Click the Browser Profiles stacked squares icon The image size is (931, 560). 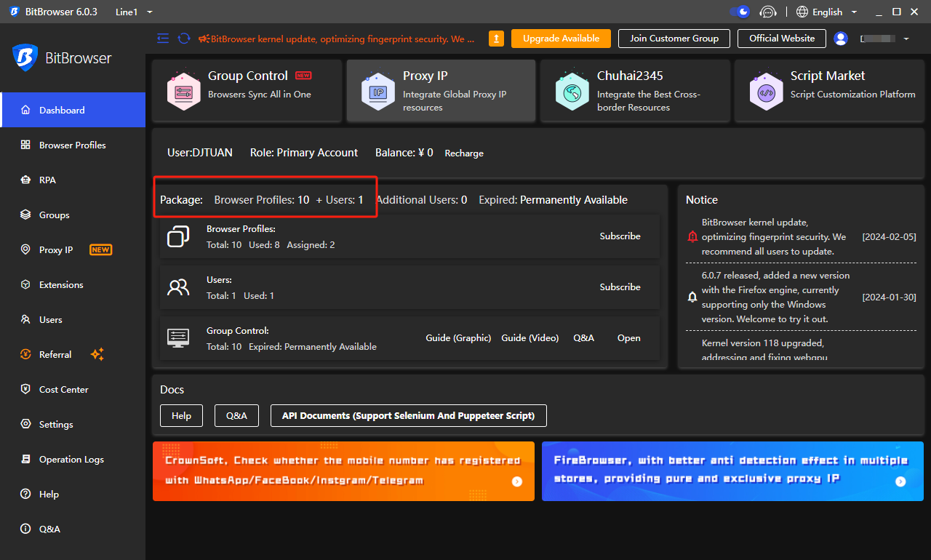pos(178,236)
